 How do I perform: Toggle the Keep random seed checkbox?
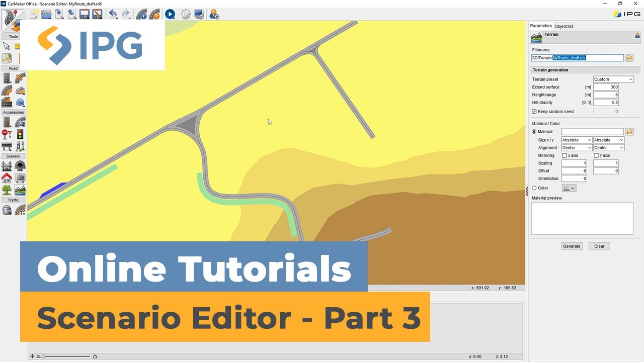[x=534, y=112]
